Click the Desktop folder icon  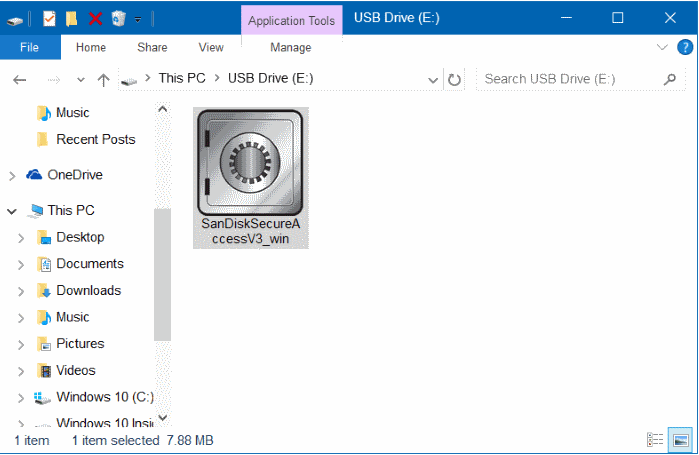(x=44, y=237)
